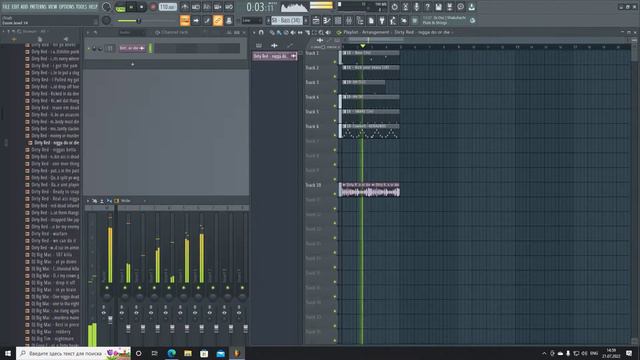Viewport: 640px width, 360px height.
Task: Open Microsoft Edge from the taskbar
Action: (171, 353)
